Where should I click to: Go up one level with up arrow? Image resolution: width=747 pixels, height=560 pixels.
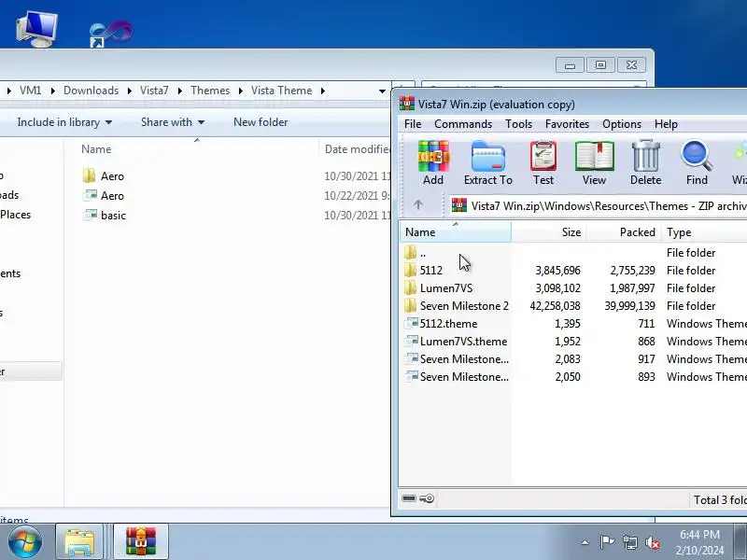click(x=418, y=204)
